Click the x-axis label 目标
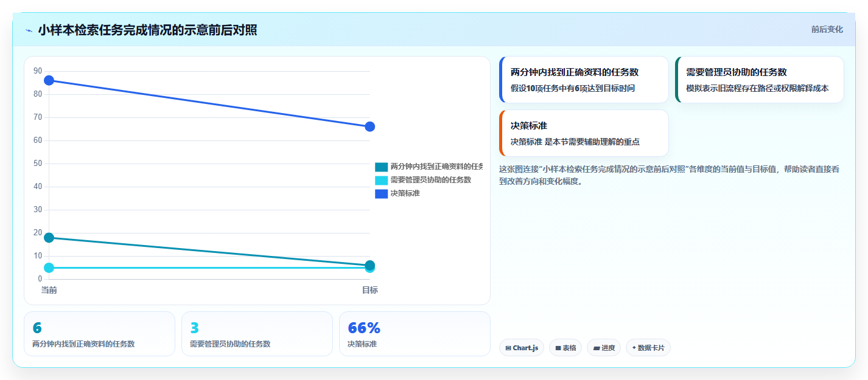The width and height of the screenshot is (868, 380). [369, 290]
